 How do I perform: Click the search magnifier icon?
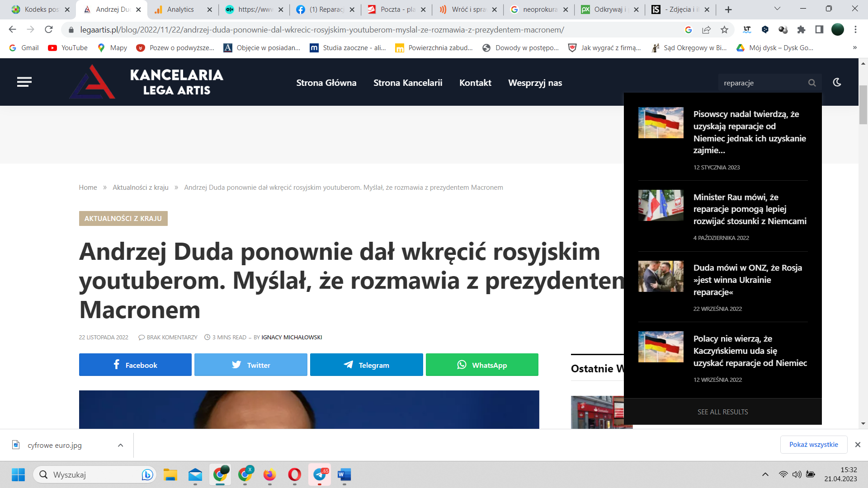(x=812, y=83)
